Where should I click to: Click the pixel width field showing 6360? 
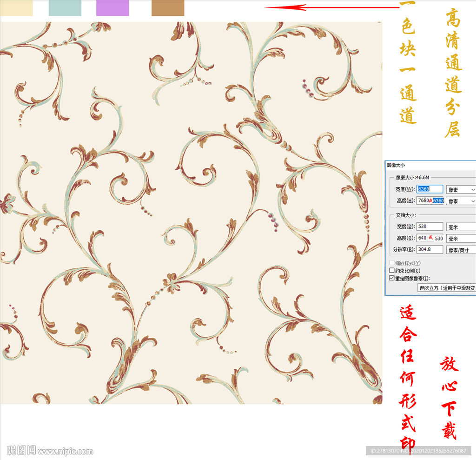coord(430,189)
